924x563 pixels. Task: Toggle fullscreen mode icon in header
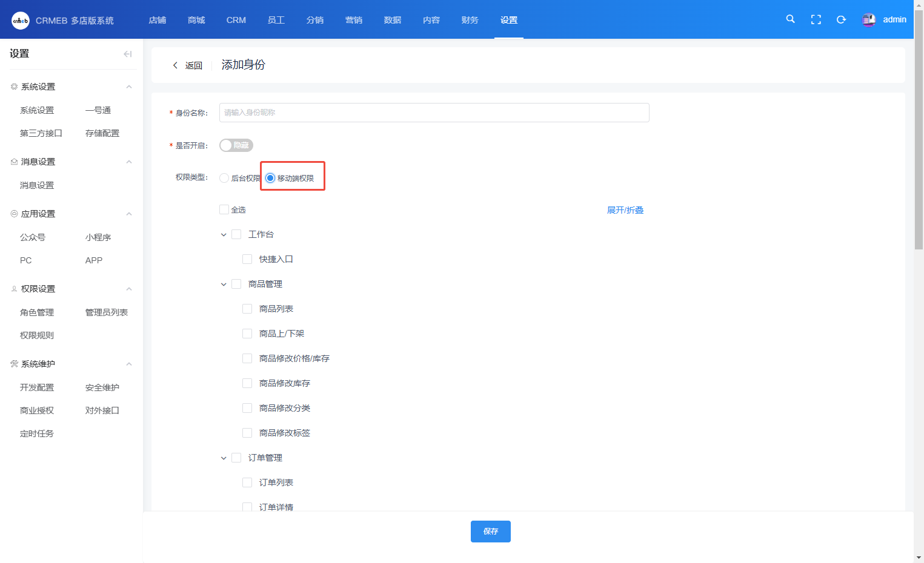point(816,20)
